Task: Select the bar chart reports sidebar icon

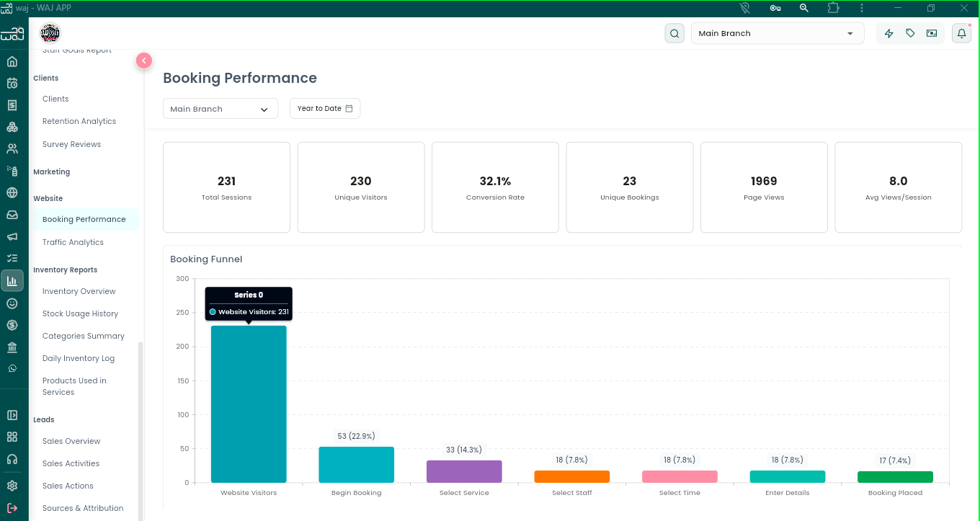Action: (12, 281)
